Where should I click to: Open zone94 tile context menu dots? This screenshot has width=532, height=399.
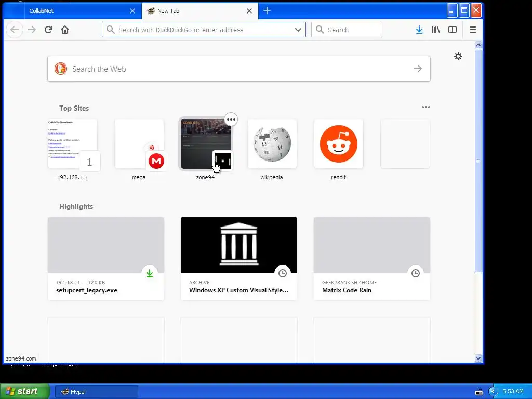231,119
